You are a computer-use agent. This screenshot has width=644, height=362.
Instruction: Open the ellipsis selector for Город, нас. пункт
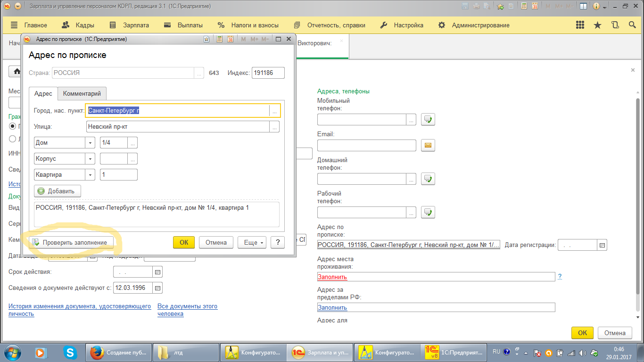[274, 111]
